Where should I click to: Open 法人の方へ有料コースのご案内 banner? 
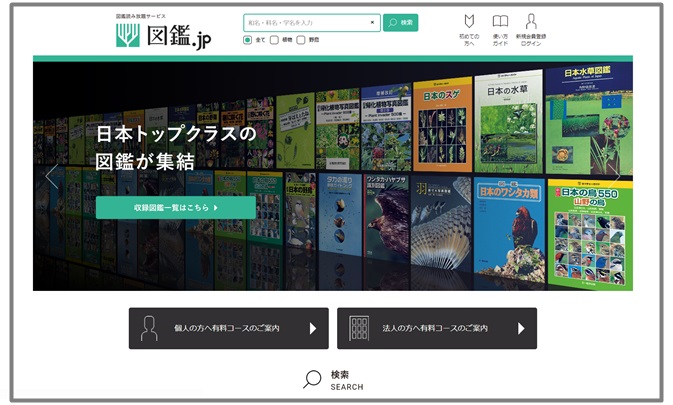(x=437, y=328)
